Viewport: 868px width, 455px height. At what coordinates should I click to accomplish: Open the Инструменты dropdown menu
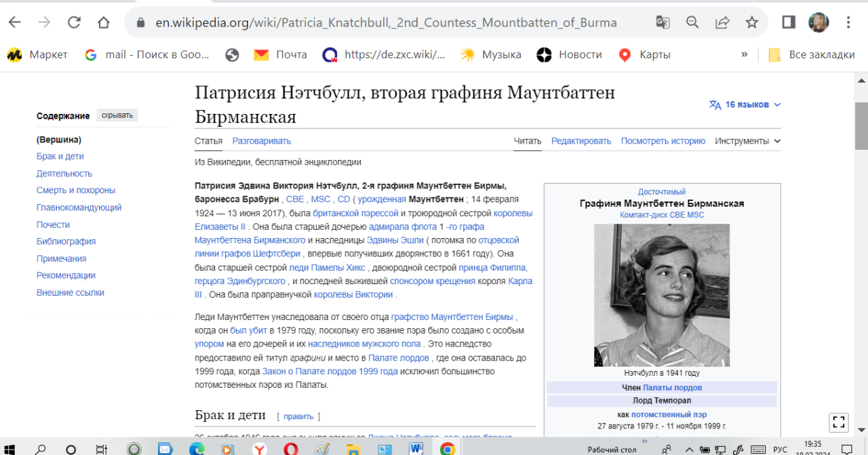pyautogui.click(x=747, y=141)
